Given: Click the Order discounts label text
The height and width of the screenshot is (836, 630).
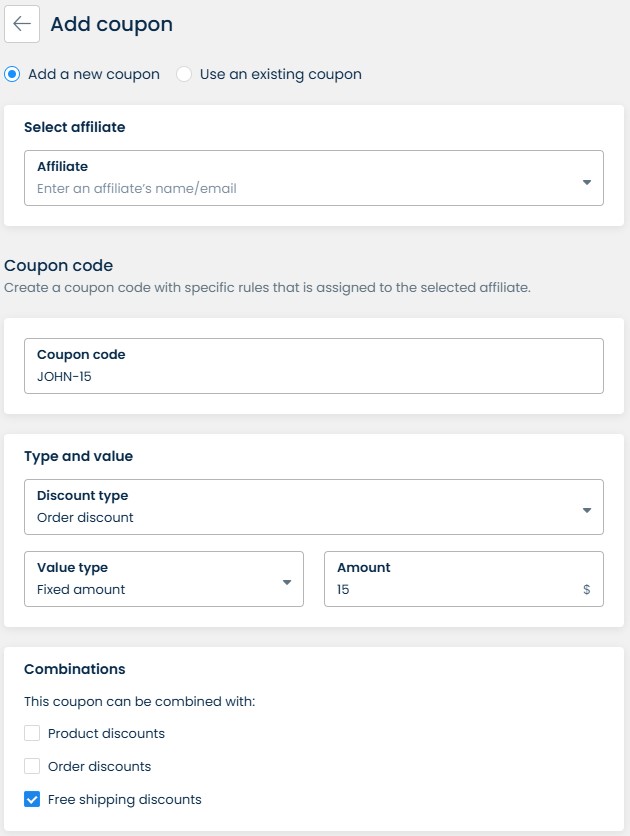Looking at the screenshot, I should (99, 766).
